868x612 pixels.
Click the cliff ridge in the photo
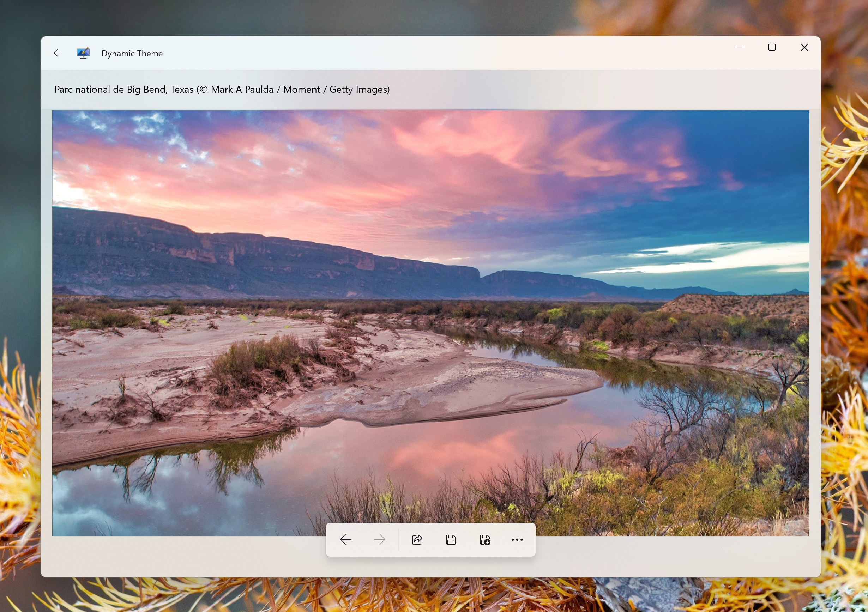[265, 257]
